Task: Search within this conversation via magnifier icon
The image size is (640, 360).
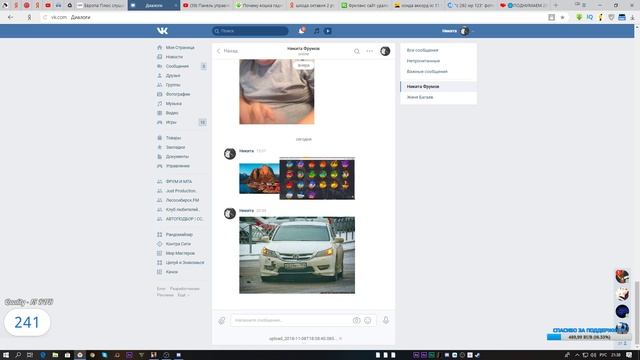Action: coord(357,51)
